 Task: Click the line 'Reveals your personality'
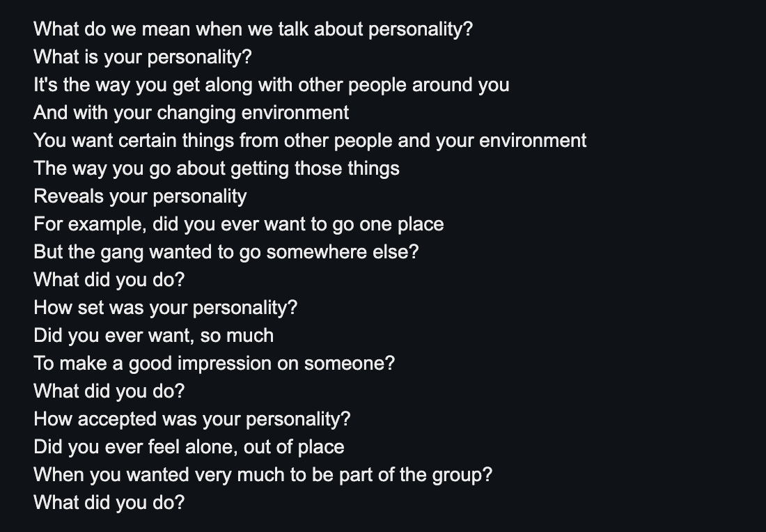pyautogui.click(x=140, y=196)
